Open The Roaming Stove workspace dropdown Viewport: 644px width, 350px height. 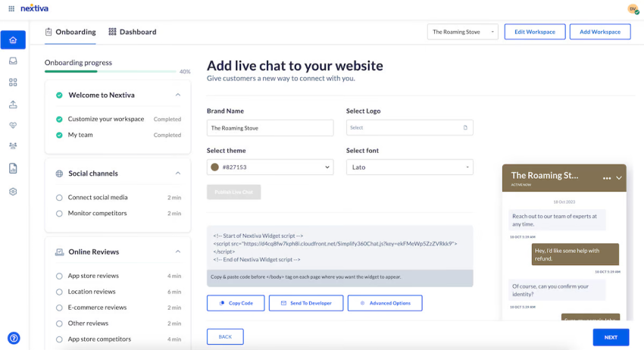[462, 32]
